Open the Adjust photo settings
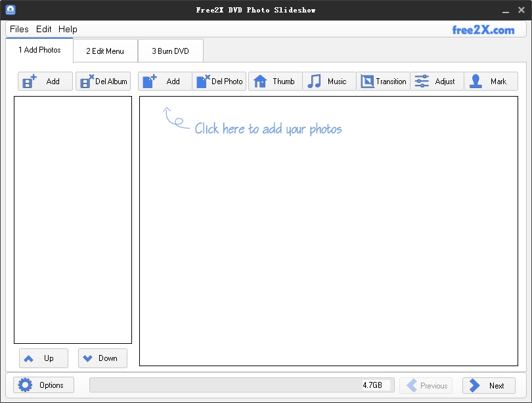 point(437,81)
